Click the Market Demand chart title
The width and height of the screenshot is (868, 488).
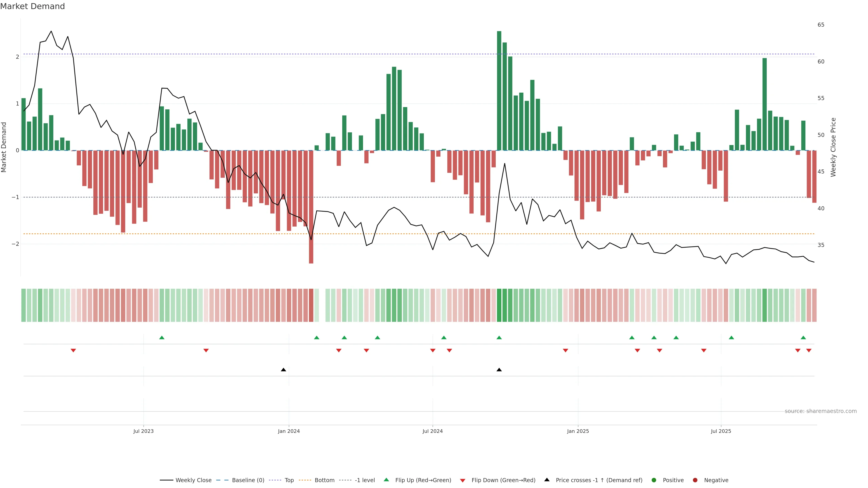pos(32,6)
